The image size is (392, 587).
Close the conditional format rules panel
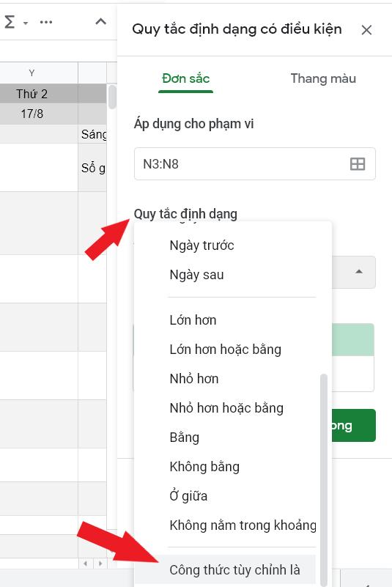366,30
